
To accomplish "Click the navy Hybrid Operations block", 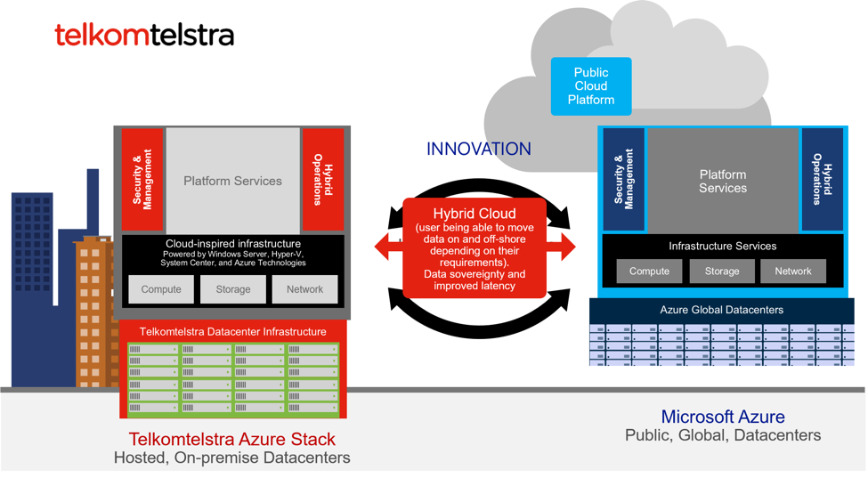I will point(822,179).
